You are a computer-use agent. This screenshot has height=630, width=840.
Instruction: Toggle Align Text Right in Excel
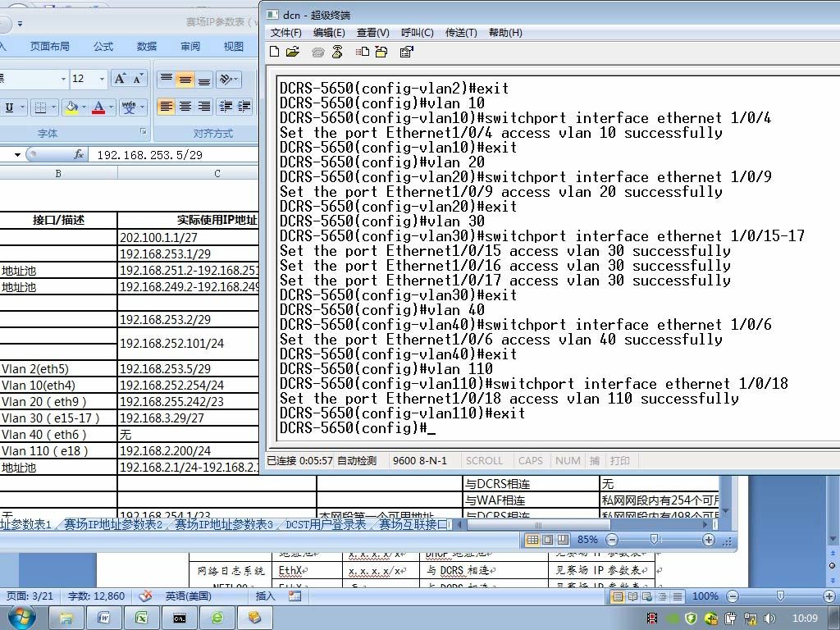tap(204, 107)
